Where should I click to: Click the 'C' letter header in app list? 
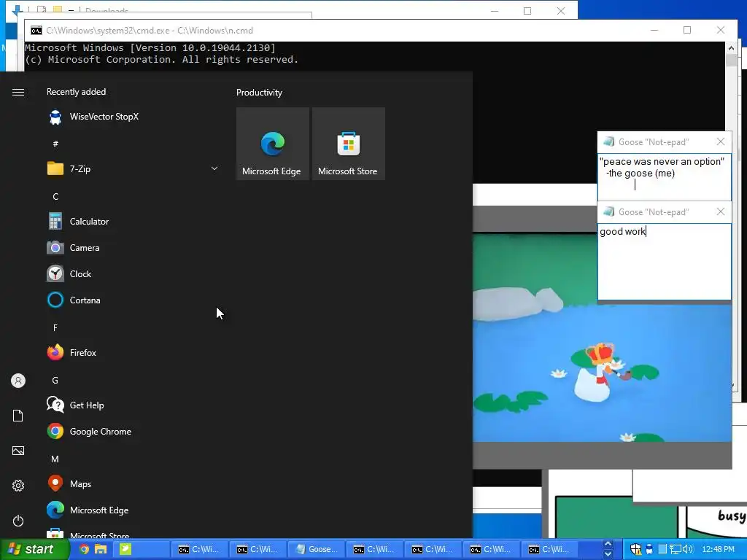[x=55, y=196]
